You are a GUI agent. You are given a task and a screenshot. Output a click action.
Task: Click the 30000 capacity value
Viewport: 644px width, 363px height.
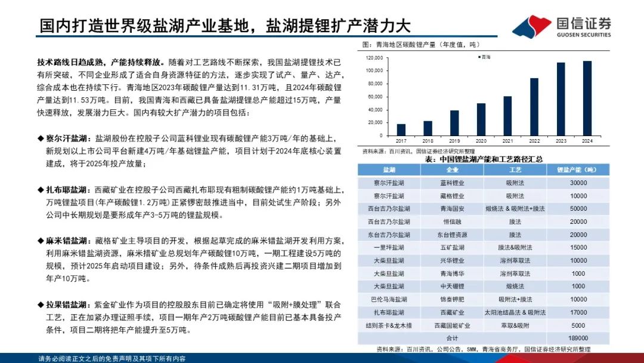[x=578, y=183]
